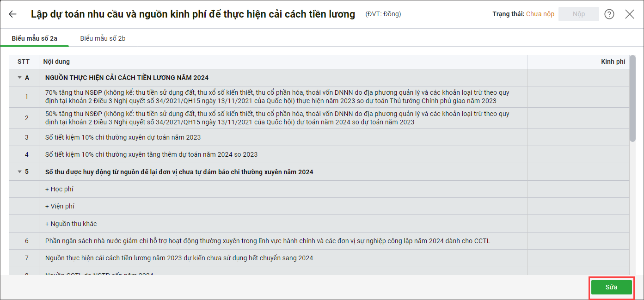Click the Kinh phí column header

coord(613,61)
